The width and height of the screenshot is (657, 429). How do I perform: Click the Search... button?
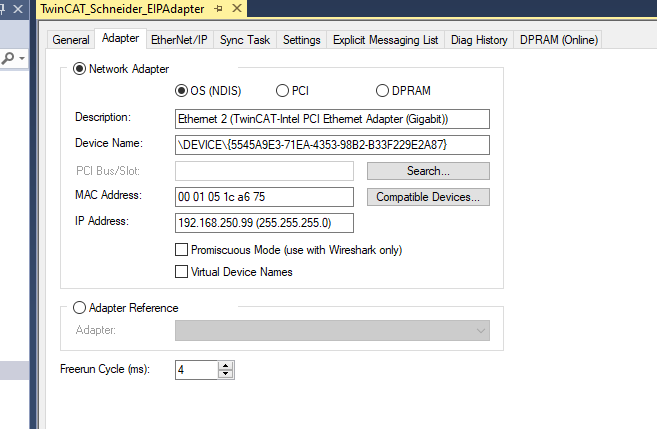(x=428, y=171)
